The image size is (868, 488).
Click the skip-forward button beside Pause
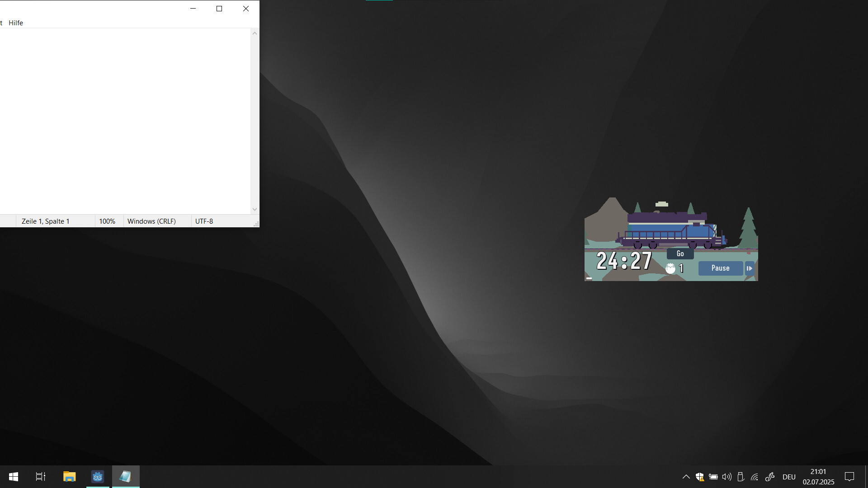pyautogui.click(x=750, y=268)
